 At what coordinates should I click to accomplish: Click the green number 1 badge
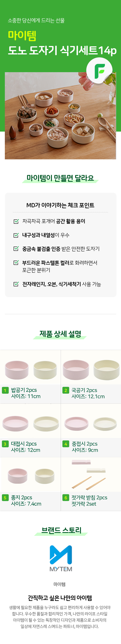[5, 390]
